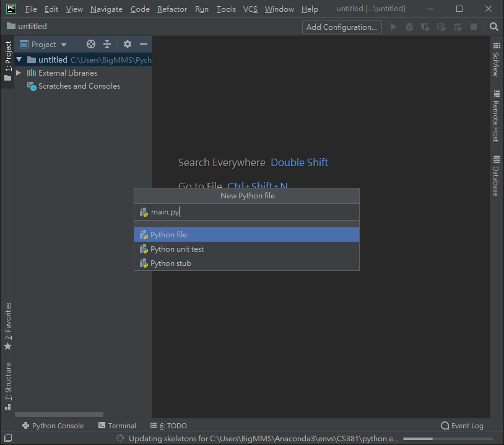Open the Terminal tool window

coord(117,426)
